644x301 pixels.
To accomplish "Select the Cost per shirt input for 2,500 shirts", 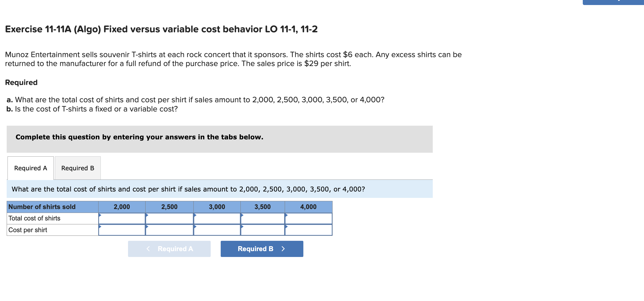I will click(x=169, y=230).
